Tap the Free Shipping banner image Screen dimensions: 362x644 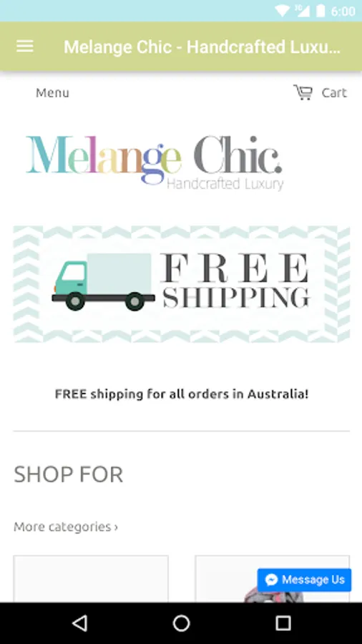coord(182,284)
